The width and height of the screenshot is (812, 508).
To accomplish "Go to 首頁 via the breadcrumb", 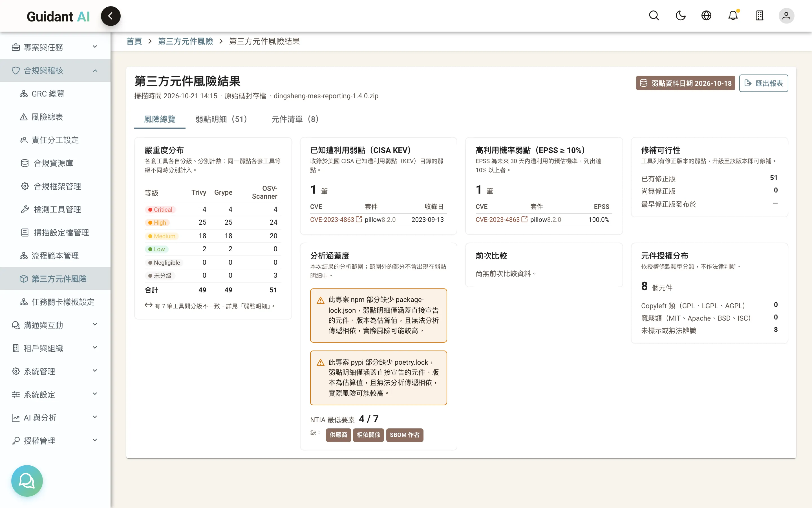I will pos(134,41).
